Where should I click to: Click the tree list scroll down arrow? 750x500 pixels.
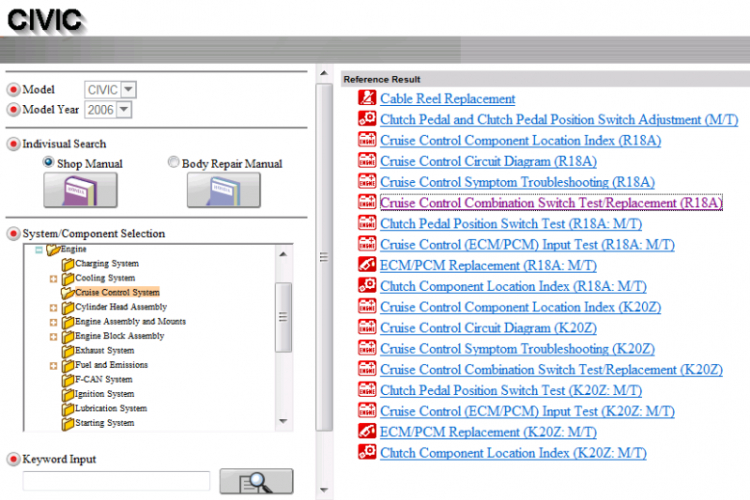click(x=283, y=421)
